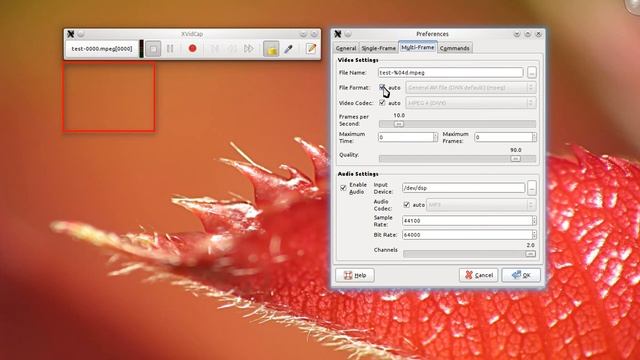Click the Maximum Time spin field
Image resolution: width=640 pixels, height=360 pixels.
pos(405,137)
